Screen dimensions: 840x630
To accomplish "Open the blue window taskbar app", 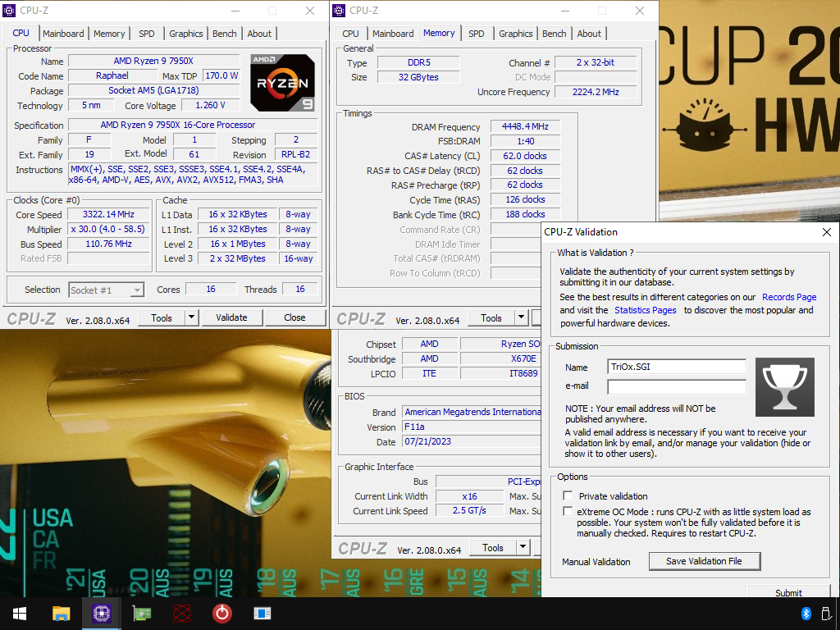I will tap(262, 614).
